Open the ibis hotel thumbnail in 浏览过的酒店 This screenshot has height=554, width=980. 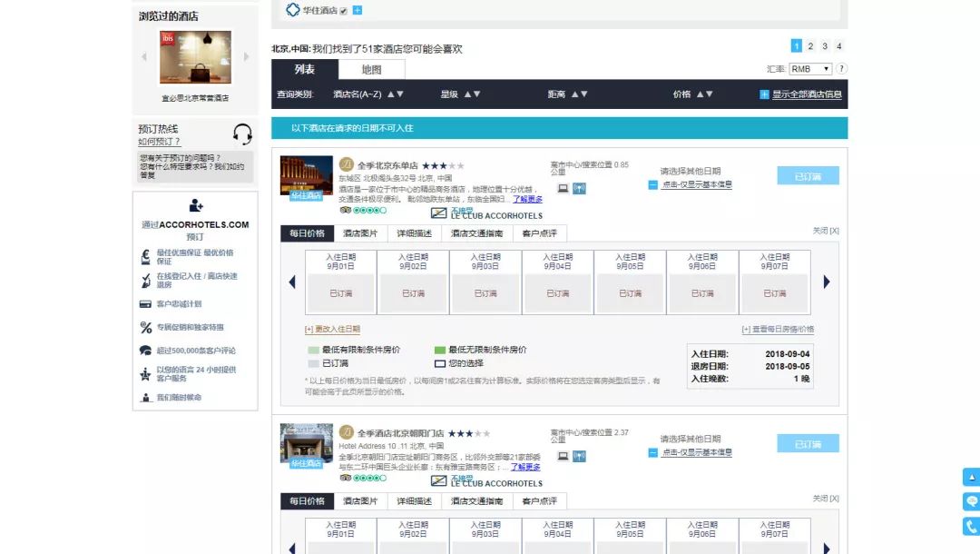coord(195,57)
